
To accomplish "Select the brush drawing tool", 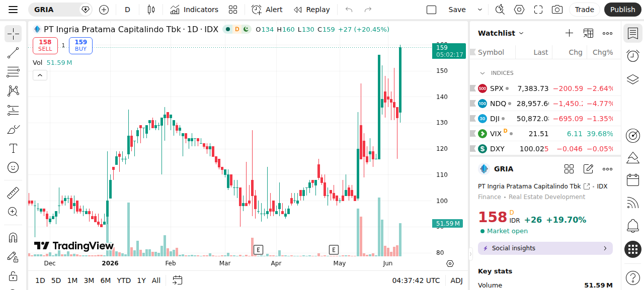I will [13, 129].
